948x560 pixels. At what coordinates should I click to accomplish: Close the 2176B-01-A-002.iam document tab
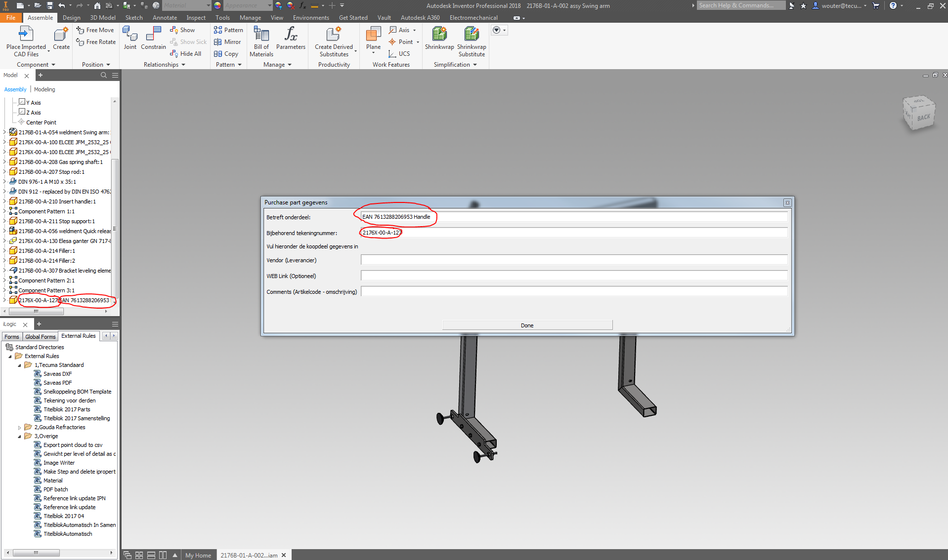click(x=284, y=555)
